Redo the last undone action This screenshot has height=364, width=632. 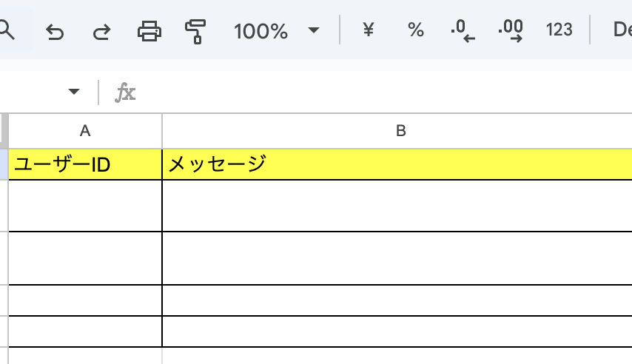[101, 31]
